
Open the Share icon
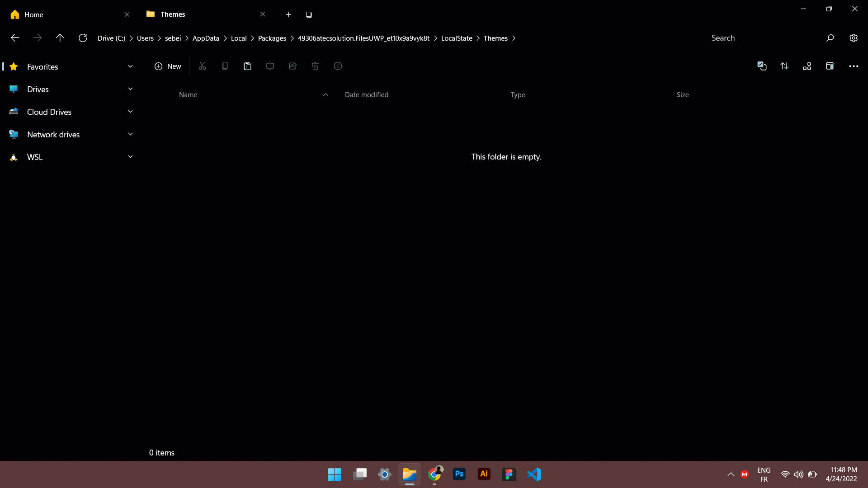[x=292, y=66]
